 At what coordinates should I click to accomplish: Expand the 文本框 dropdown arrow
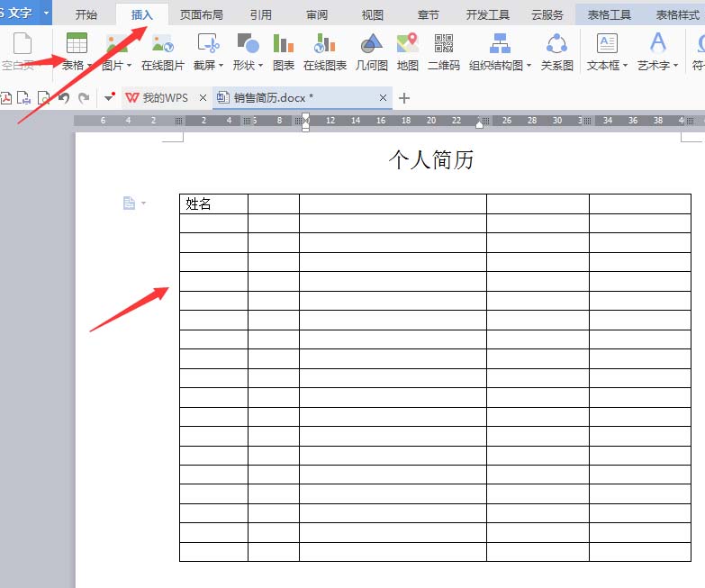click(x=625, y=66)
